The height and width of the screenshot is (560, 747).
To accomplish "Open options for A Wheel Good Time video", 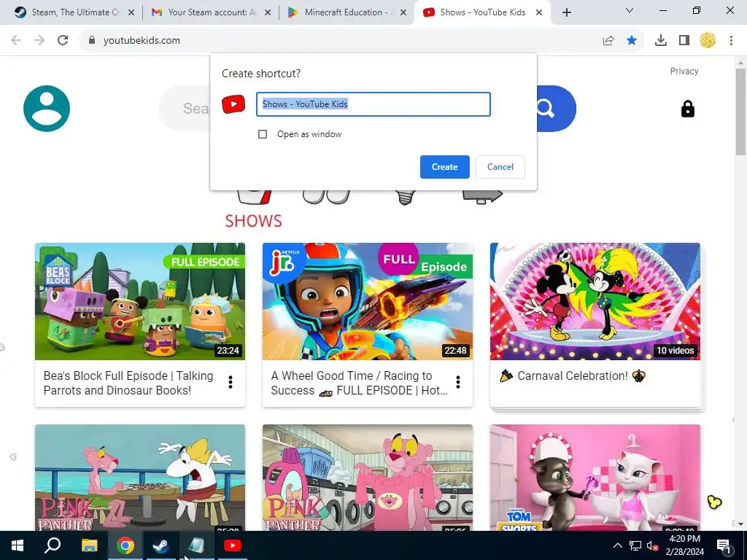I will coord(458,382).
